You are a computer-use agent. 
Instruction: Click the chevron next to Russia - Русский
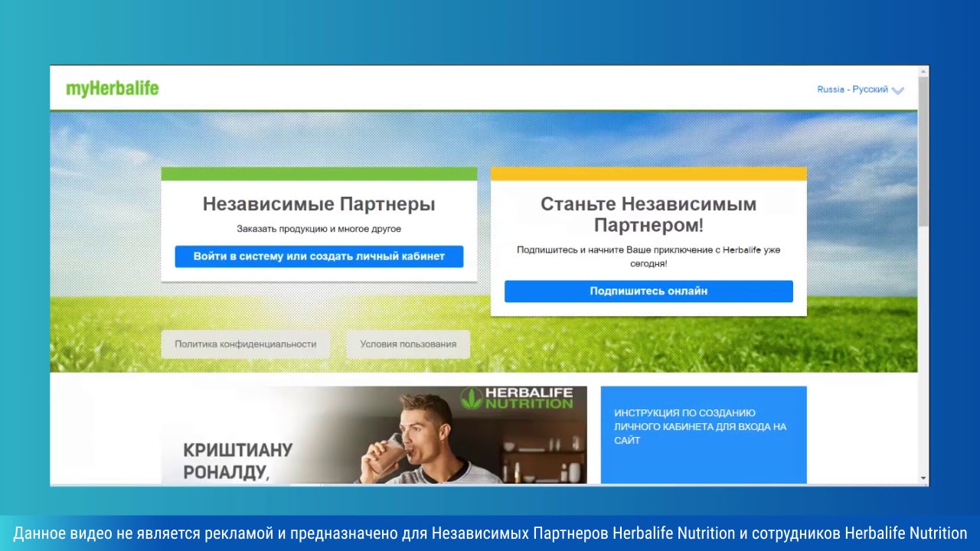898,90
